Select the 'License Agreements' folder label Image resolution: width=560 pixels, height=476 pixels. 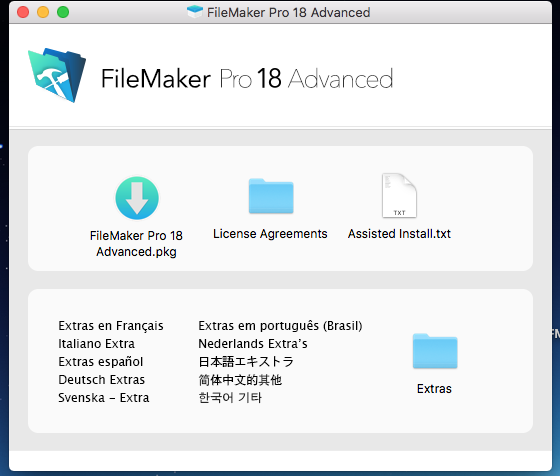click(270, 234)
